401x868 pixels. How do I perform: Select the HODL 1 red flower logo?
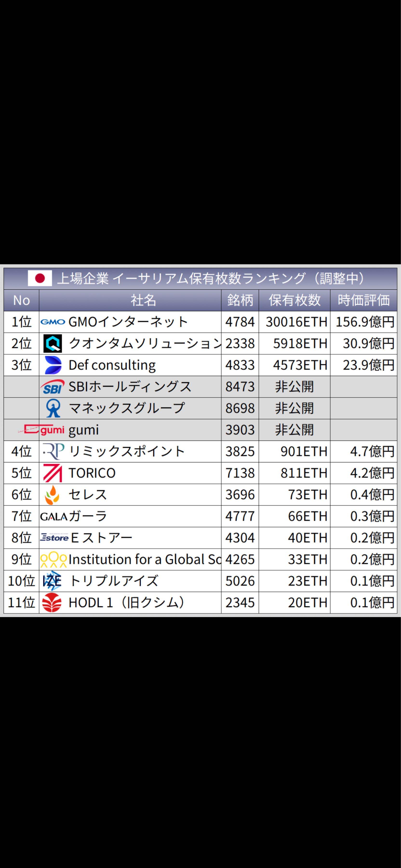pos(52,603)
